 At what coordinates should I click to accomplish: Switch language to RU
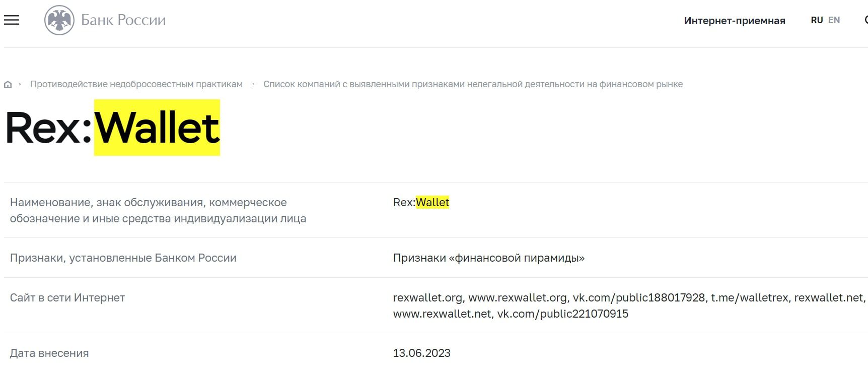click(817, 20)
